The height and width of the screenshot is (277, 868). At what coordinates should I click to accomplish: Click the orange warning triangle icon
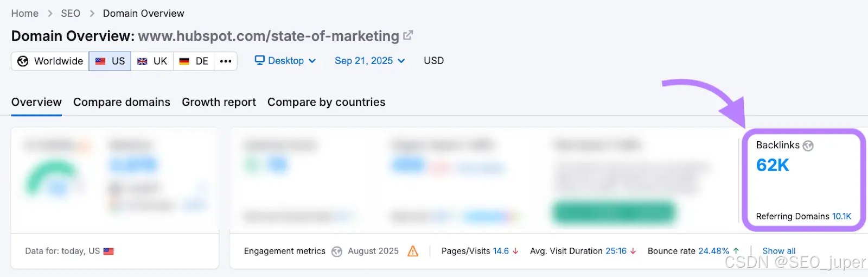[x=413, y=251]
